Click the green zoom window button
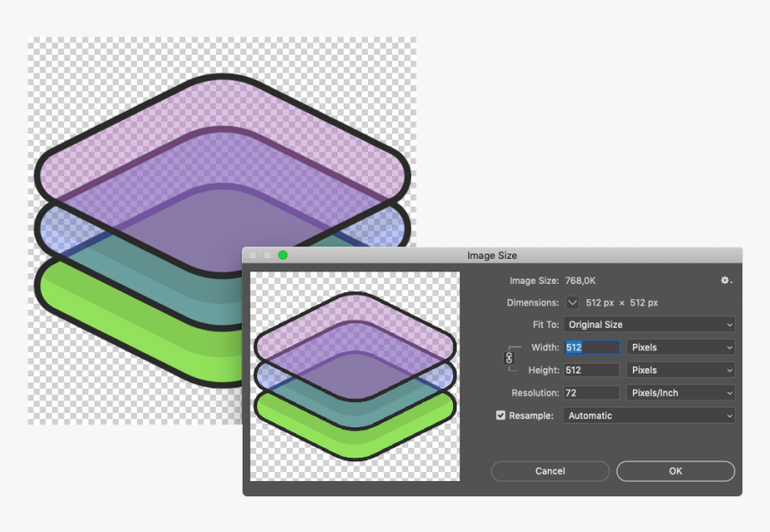 pos(283,255)
